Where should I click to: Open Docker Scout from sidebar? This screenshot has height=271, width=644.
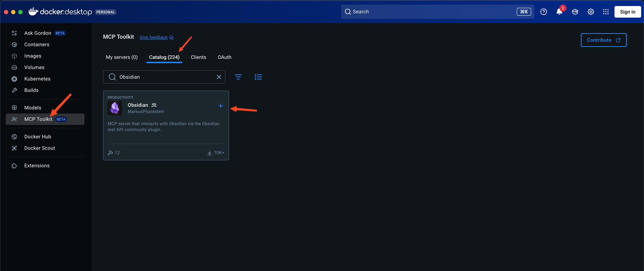click(x=40, y=148)
